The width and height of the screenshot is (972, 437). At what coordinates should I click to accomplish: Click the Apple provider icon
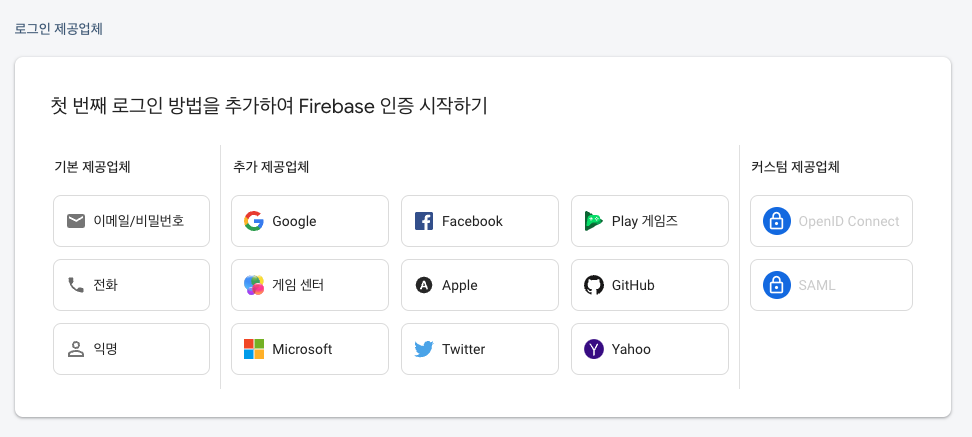(423, 285)
